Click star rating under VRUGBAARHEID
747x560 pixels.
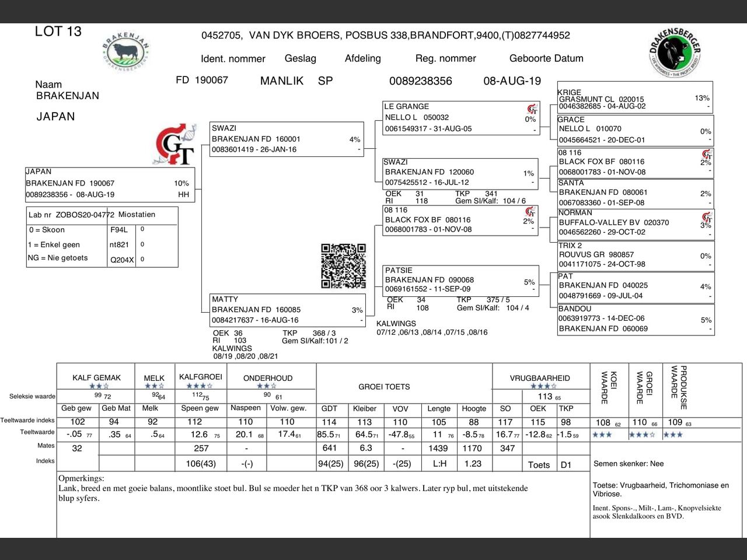point(544,386)
